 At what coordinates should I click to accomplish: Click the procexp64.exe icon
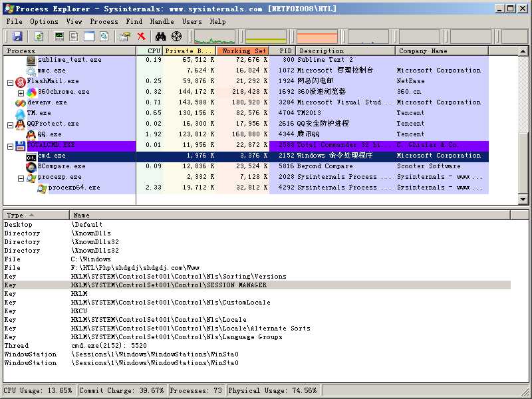[x=42, y=188]
